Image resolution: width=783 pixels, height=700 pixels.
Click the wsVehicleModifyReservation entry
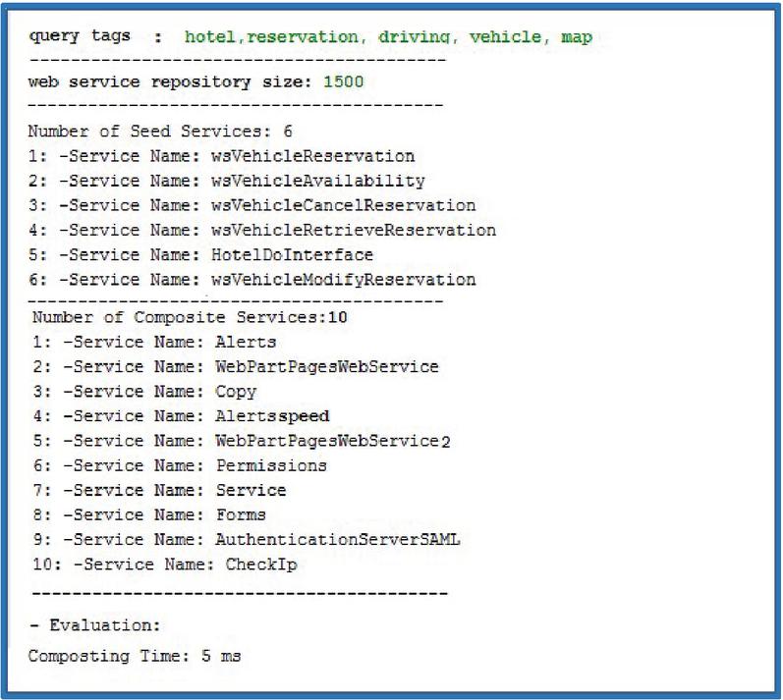[x=343, y=280]
